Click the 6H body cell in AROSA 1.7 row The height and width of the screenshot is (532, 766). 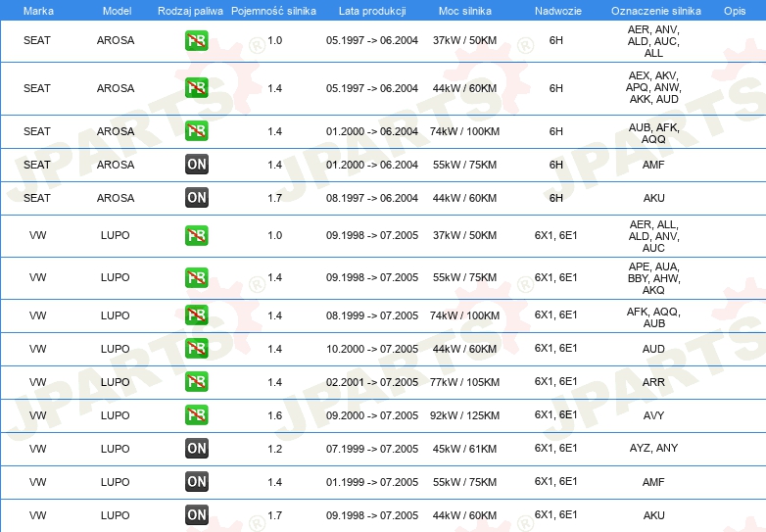(x=556, y=198)
